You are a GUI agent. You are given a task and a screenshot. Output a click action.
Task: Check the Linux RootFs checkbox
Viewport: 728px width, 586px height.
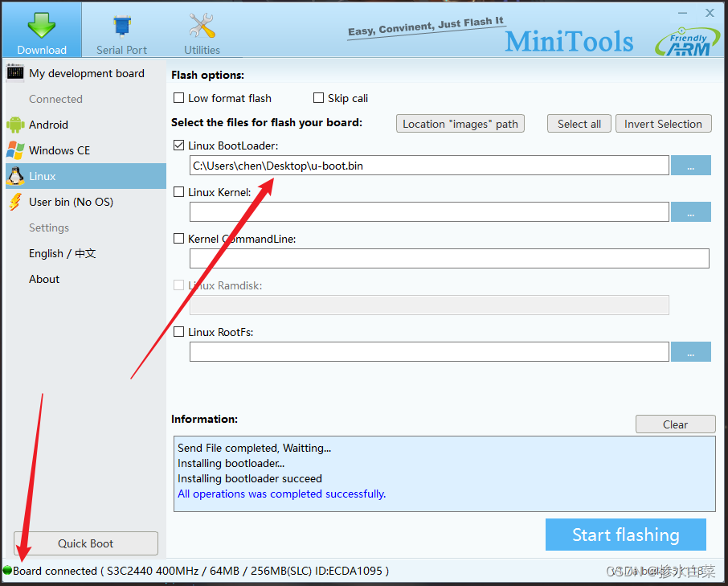[x=178, y=332]
